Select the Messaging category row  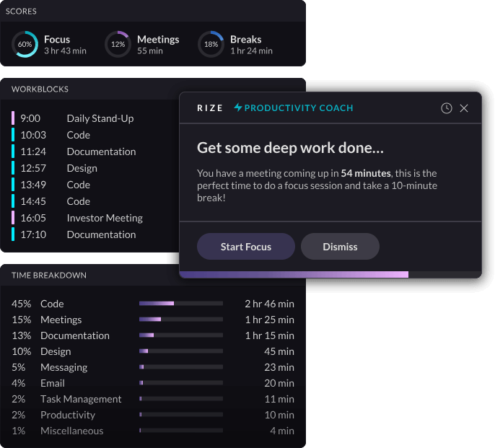(153, 367)
